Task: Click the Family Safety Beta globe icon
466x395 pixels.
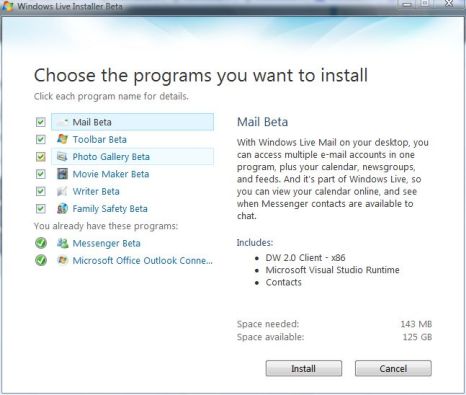Action: pyautogui.click(x=62, y=208)
